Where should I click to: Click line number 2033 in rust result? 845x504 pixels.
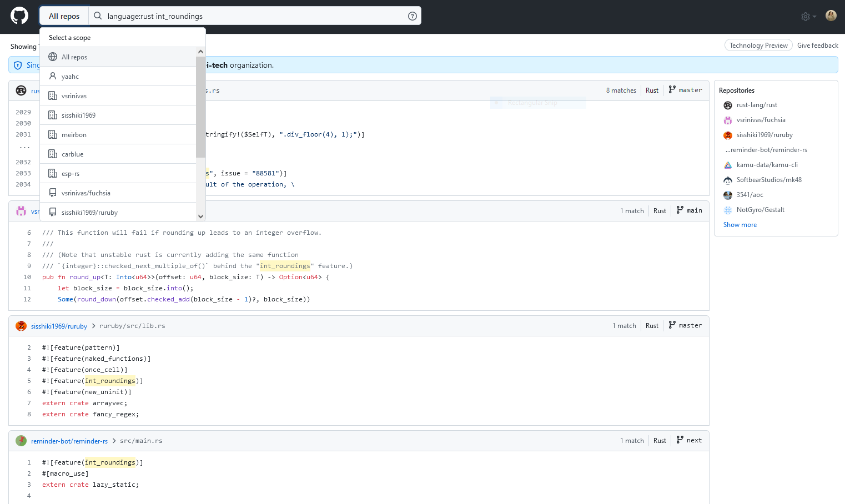pos(23,173)
